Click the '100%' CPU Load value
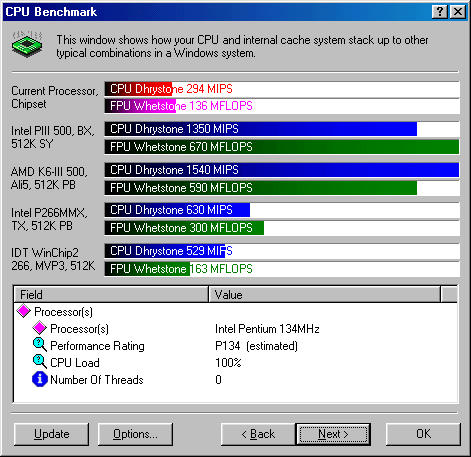The height and width of the screenshot is (457, 471). [x=228, y=363]
